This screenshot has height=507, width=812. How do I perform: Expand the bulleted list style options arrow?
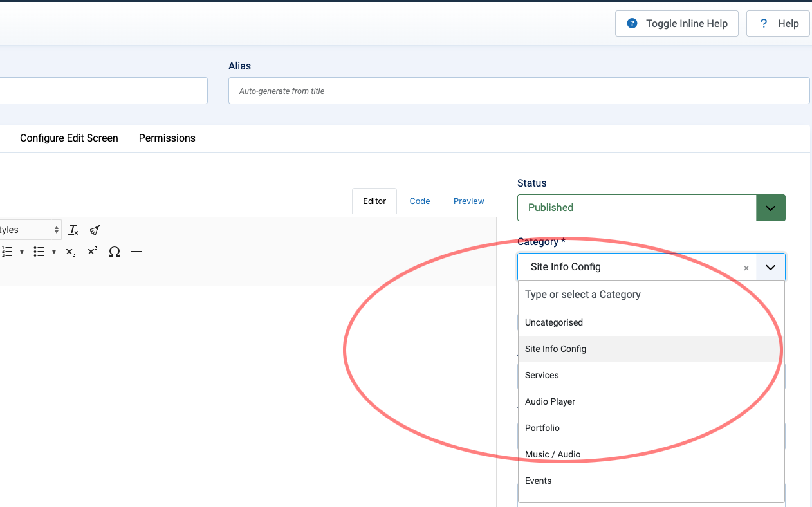coord(54,252)
